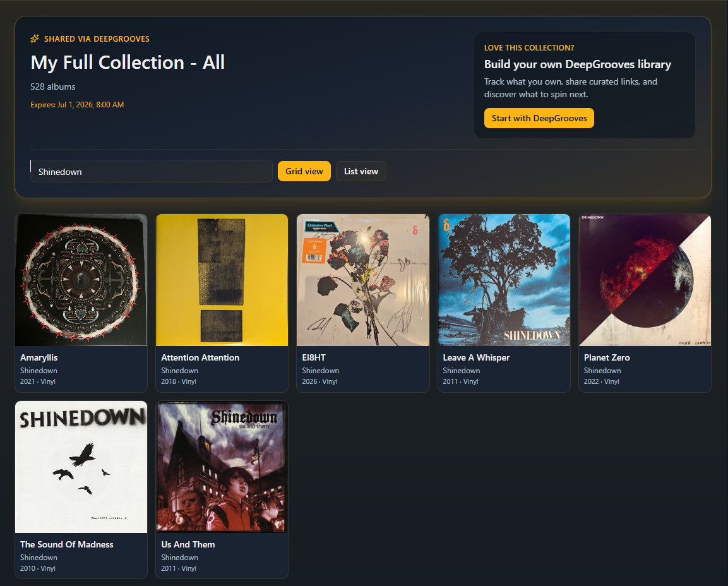Open the Planet Zero album cover
Image resolution: width=728 pixels, height=586 pixels.
pyautogui.click(x=645, y=280)
